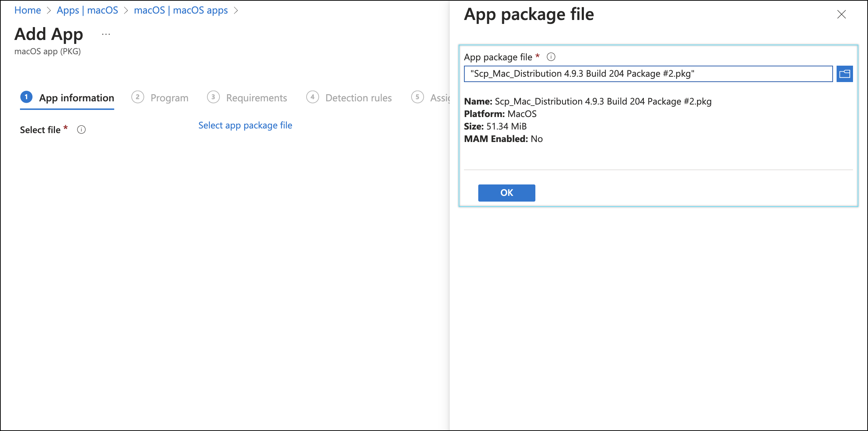Switch to the Detection rules step tab
Screen dimensions: 868x431
[x=349, y=98]
